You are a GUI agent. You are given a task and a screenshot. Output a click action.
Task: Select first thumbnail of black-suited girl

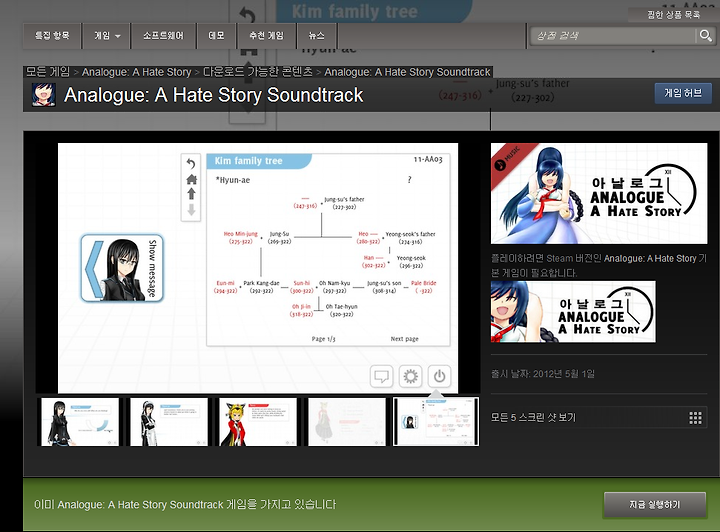pyautogui.click(x=80, y=421)
